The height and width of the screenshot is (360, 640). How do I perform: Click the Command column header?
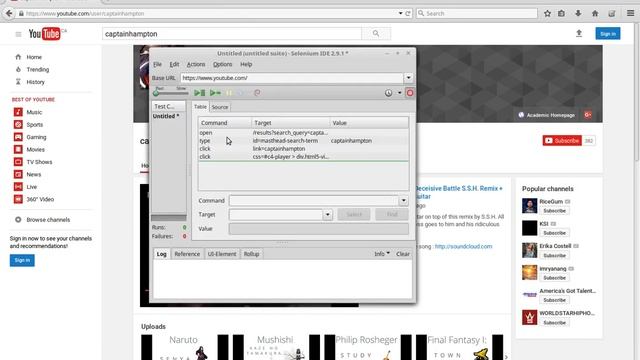(225, 123)
